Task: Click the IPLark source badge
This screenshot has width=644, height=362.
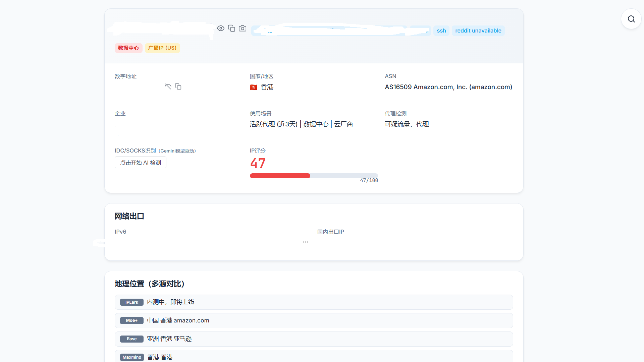Action: [x=132, y=302]
